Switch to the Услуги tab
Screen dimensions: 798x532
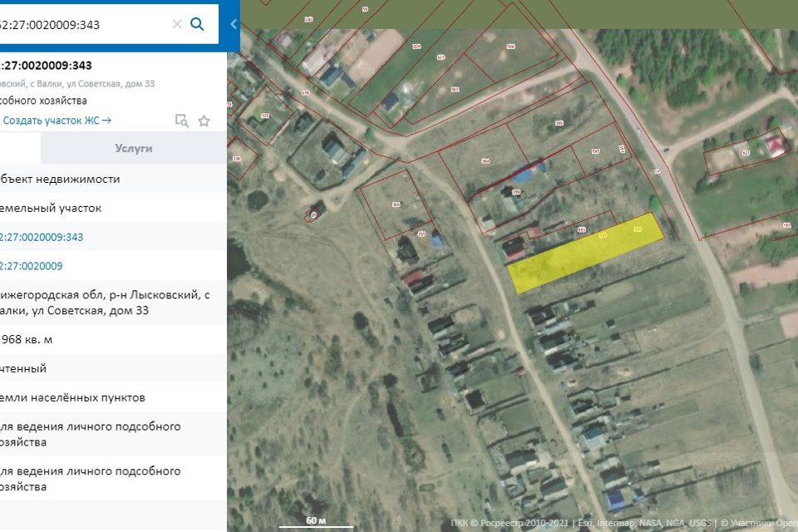133,149
